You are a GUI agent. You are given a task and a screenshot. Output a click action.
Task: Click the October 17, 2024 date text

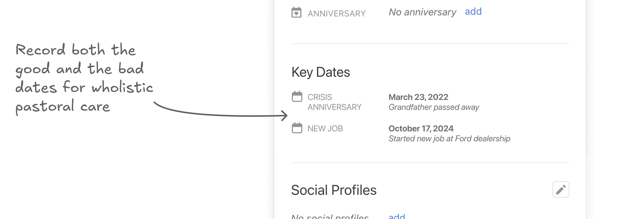[421, 128]
